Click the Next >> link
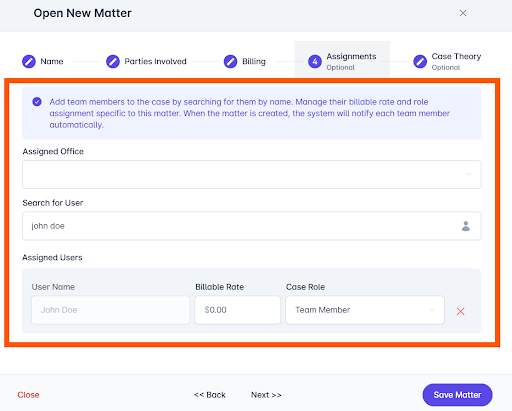Screen dimensions: 512x411 tap(266, 395)
